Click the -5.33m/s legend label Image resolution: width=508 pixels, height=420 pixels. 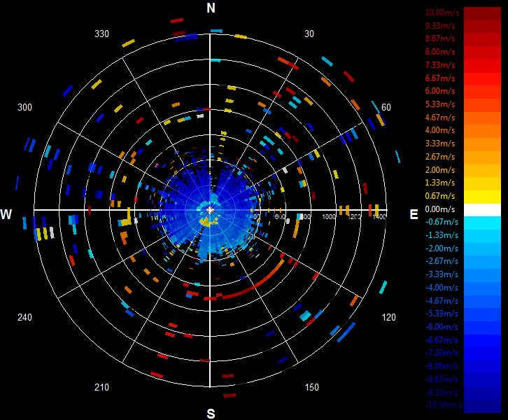click(442, 314)
